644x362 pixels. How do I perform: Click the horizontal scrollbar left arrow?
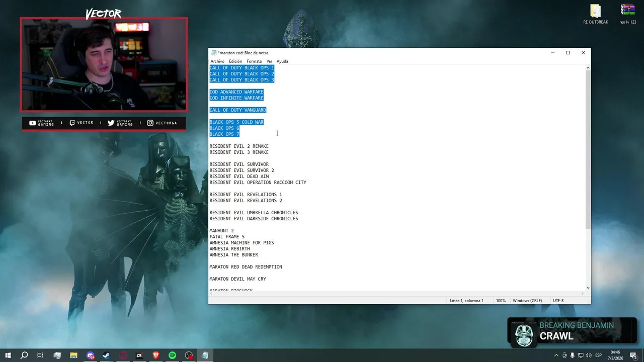click(x=211, y=293)
